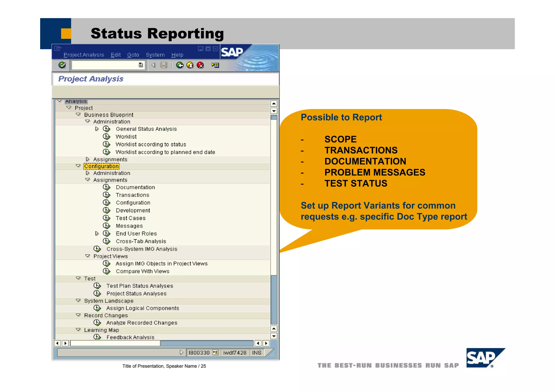Execute the Cross-Tab Analysis icon

(107, 241)
